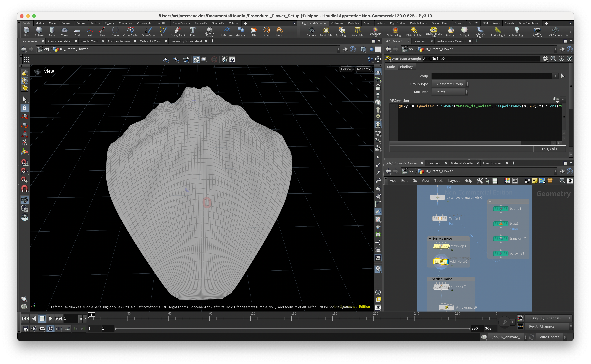The image size is (591, 364).
Task: Open the Group Type dropdown
Action: point(450,84)
